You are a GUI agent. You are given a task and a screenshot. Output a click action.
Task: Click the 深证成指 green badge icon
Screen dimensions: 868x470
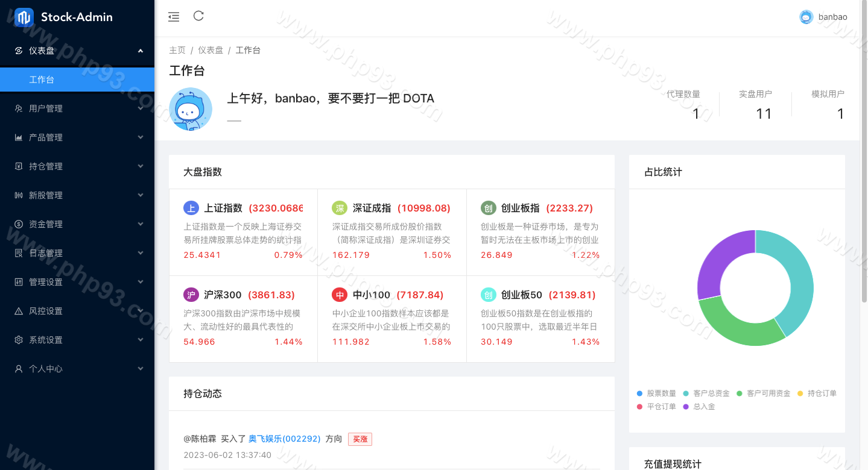340,208
